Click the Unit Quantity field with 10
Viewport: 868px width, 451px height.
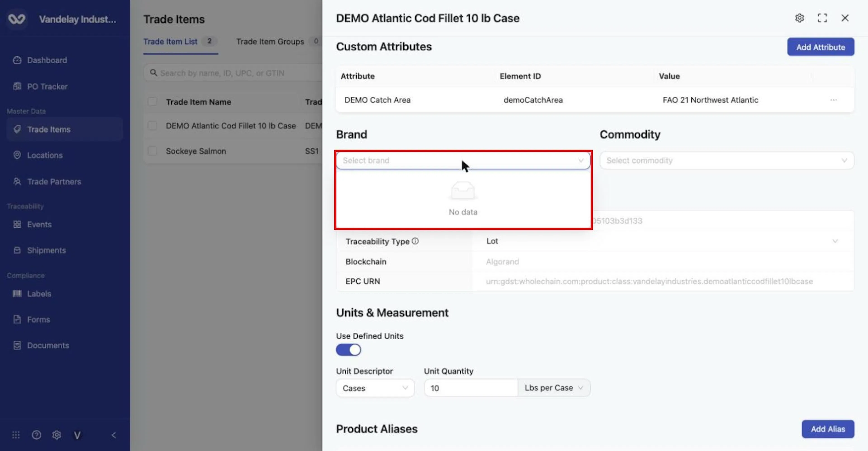click(x=471, y=388)
